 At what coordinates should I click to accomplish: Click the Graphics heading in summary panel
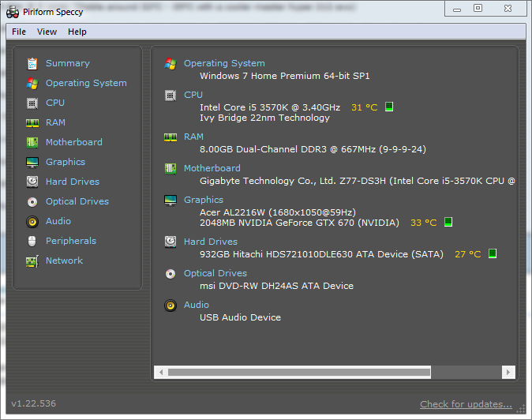tap(204, 201)
